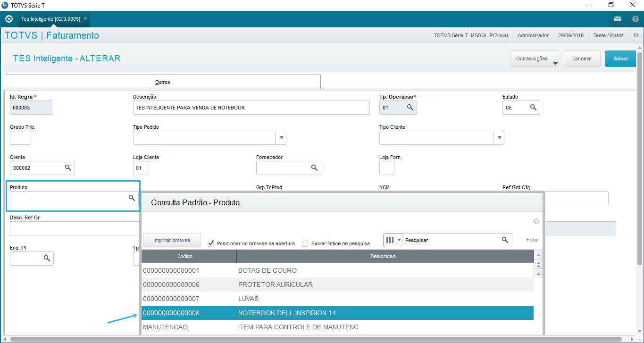Image resolution: width=644 pixels, height=343 pixels.
Task: Select row BOTAS DE COURO
Action: pyautogui.click(x=337, y=270)
